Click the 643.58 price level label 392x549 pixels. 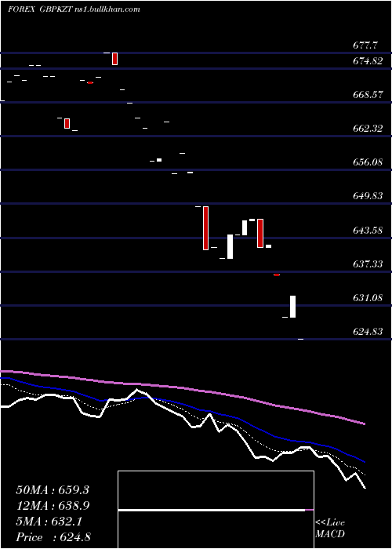(x=368, y=231)
